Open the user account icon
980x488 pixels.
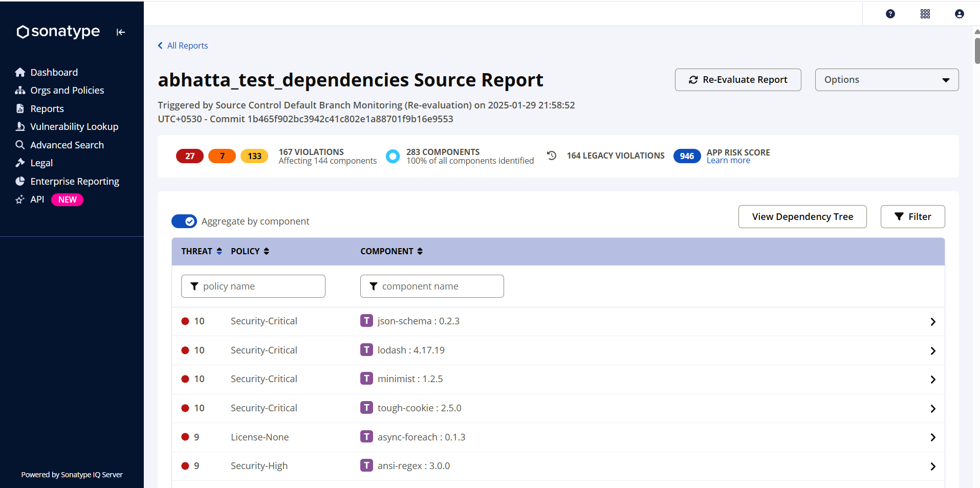[x=960, y=14]
